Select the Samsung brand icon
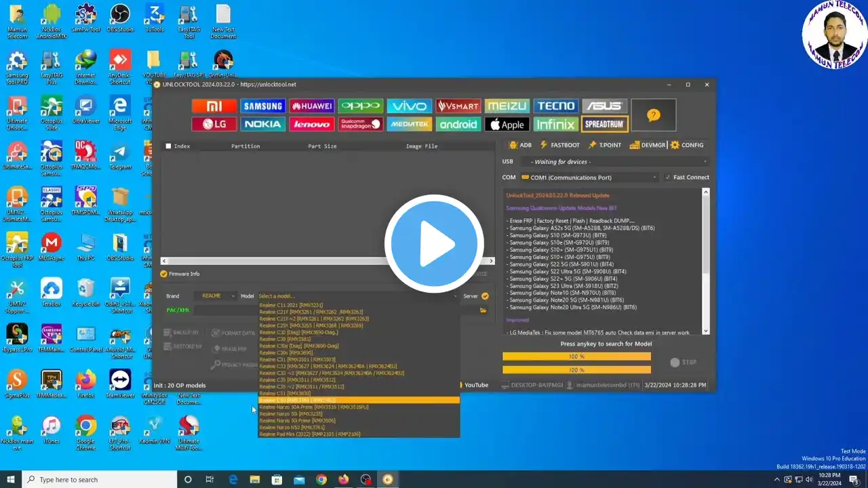Image resolution: width=868 pixels, height=488 pixels. tap(263, 106)
